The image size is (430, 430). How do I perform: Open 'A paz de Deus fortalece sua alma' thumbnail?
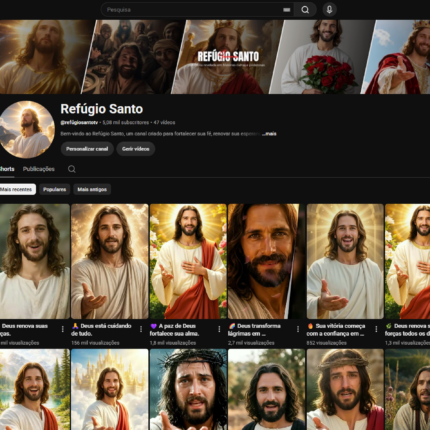tap(188, 261)
